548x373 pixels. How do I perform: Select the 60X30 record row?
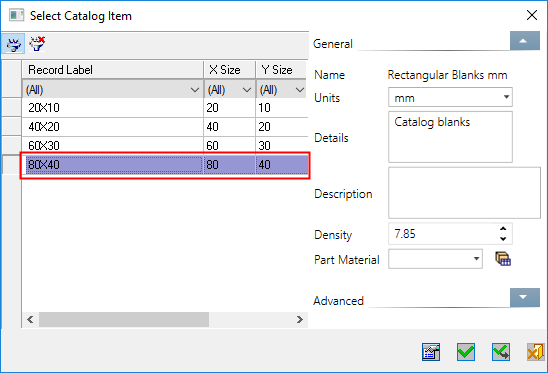pos(165,145)
